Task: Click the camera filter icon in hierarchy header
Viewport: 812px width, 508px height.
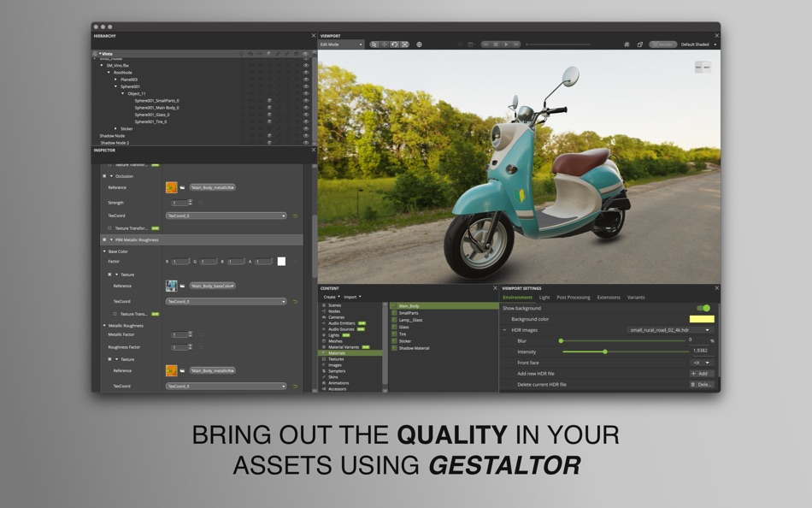Action: pyautogui.click(x=250, y=53)
